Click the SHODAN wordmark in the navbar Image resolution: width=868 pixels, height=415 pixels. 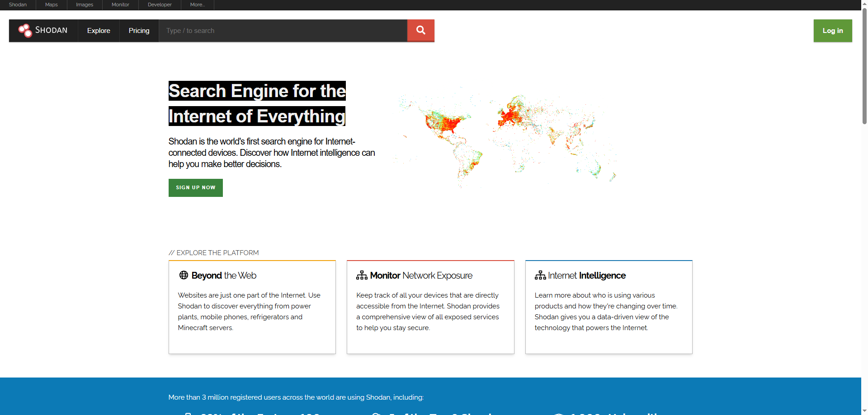click(52, 30)
